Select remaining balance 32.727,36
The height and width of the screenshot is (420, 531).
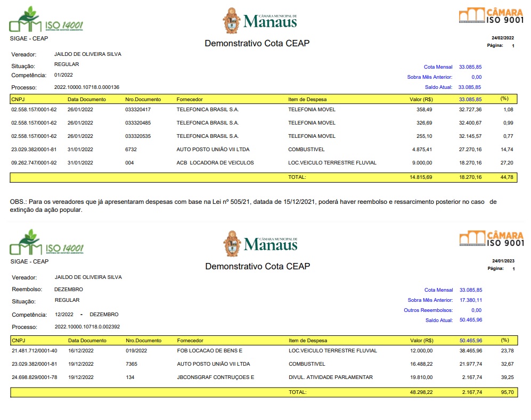[x=470, y=110]
